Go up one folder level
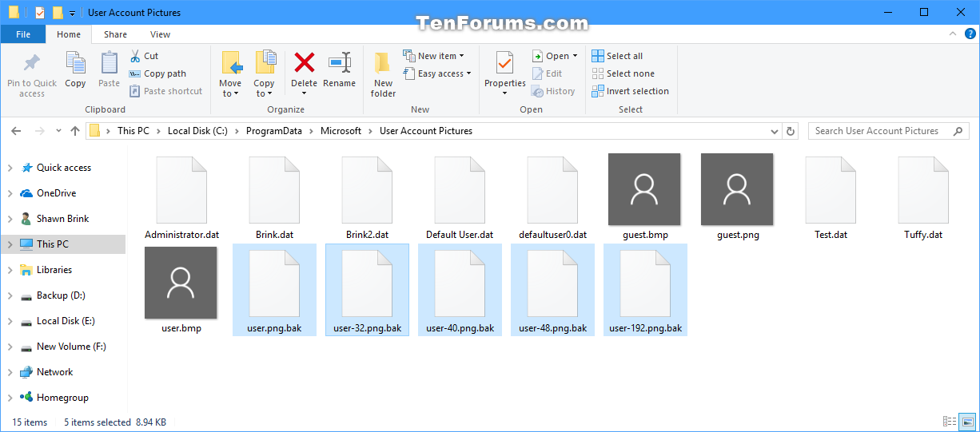 click(75, 131)
